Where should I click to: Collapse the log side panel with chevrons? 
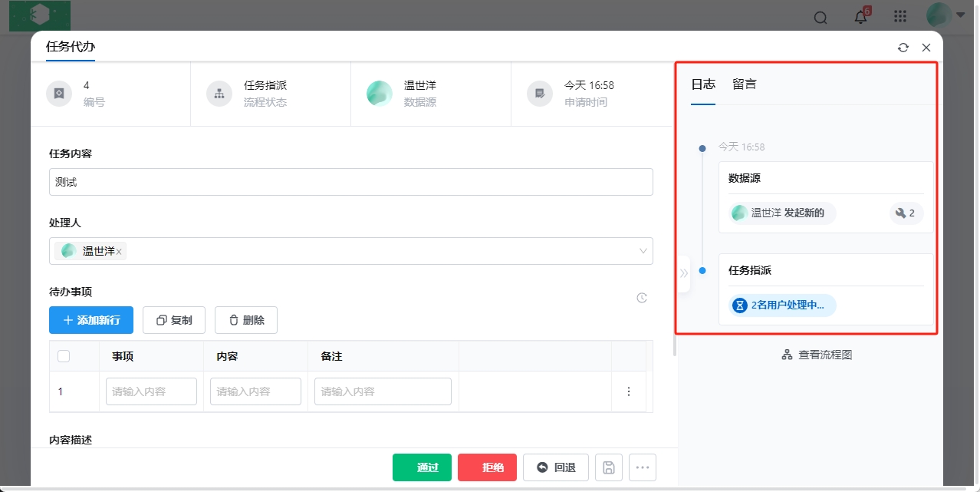point(684,273)
